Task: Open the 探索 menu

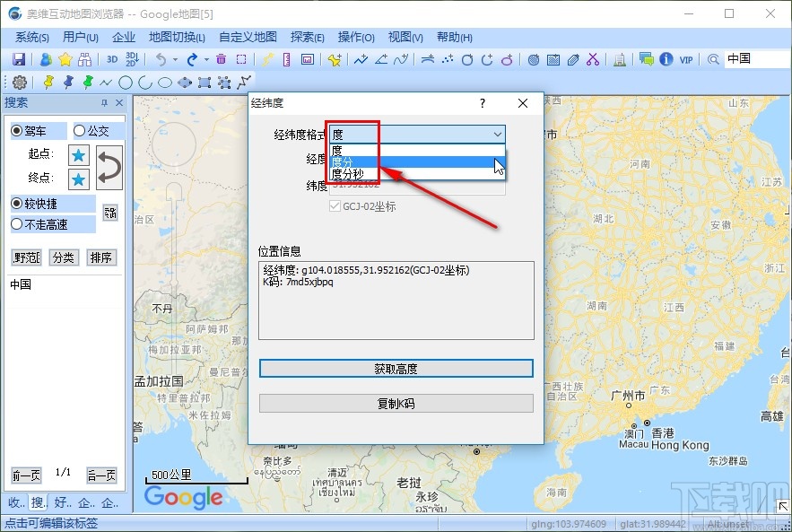Action: pyautogui.click(x=307, y=37)
